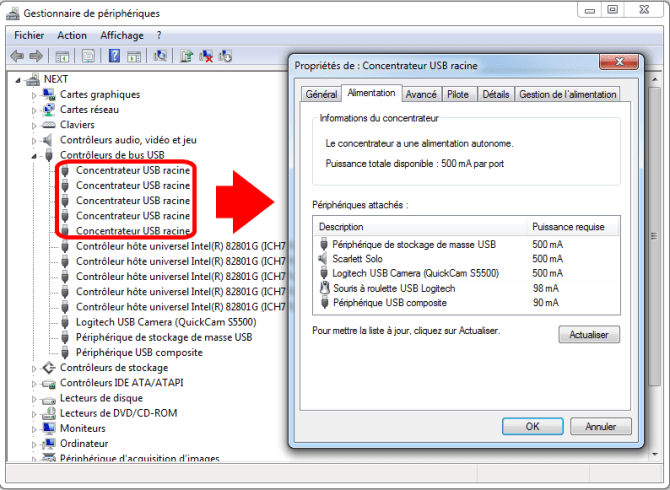Toggle the action pane toolbar icon

click(134, 56)
